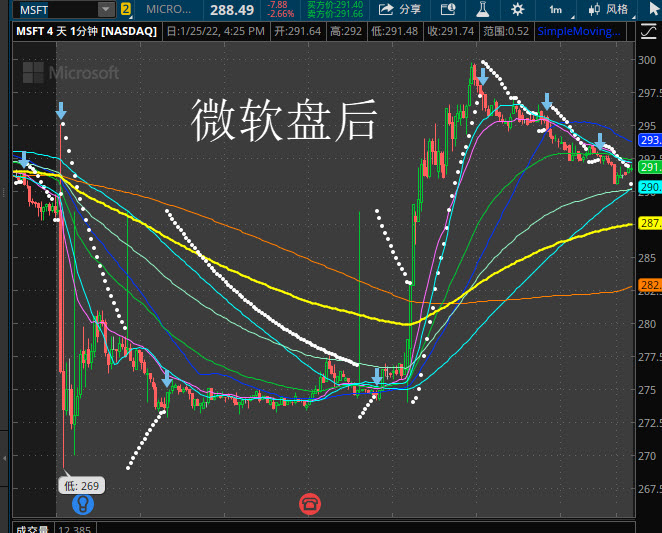Open the 风格 style menu

click(x=609, y=9)
